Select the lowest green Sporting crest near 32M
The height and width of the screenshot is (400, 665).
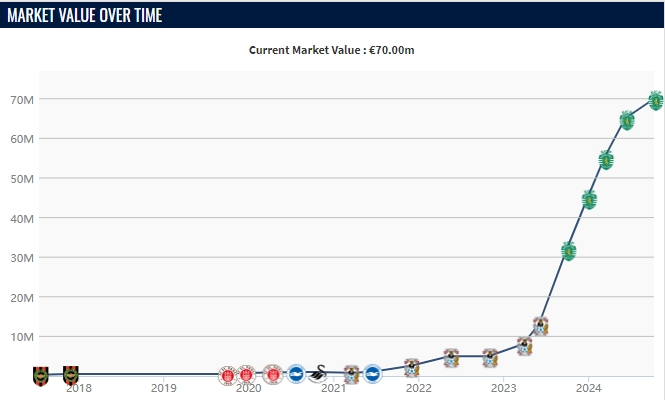(x=569, y=251)
